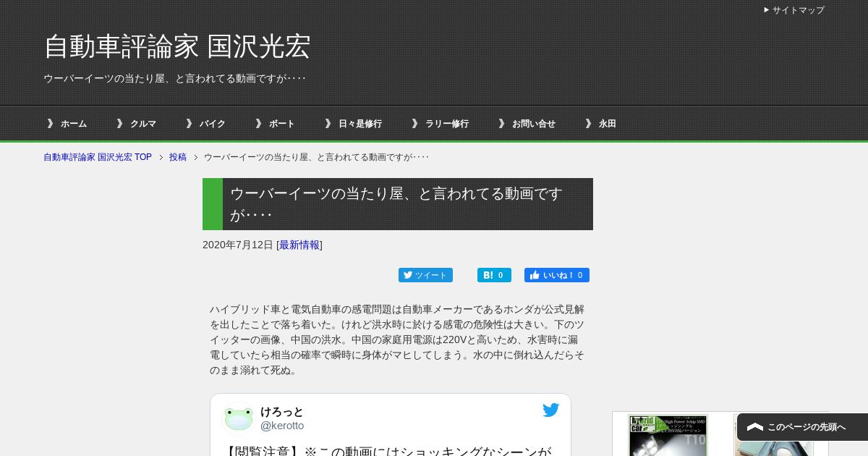Open the @kerotto handle link
The width and height of the screenshot is (868, 456).
tap(282, 426)
